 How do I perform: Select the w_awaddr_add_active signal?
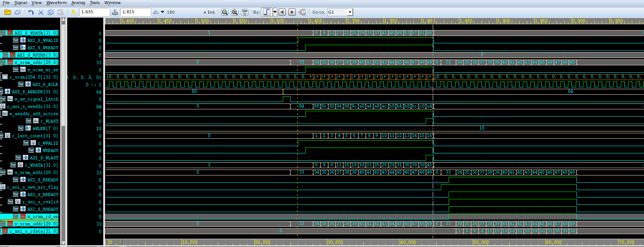pos(34,113)
